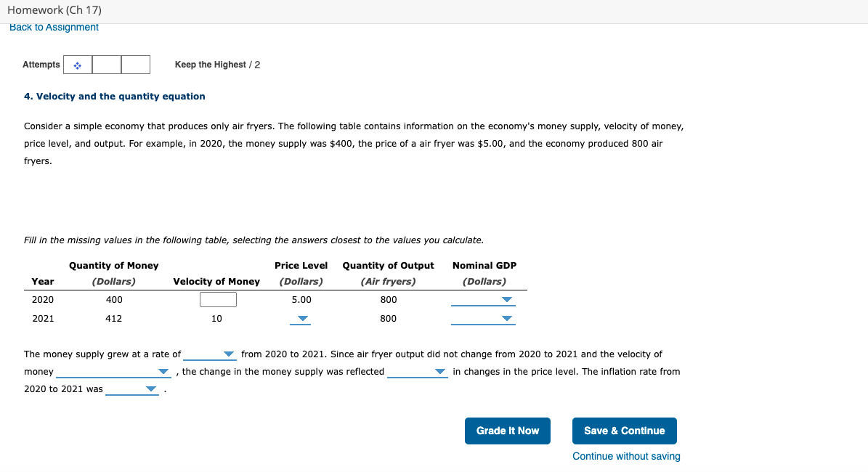
Task: Click the 2021 quantity of money value 412
Action: pos(114,318)
